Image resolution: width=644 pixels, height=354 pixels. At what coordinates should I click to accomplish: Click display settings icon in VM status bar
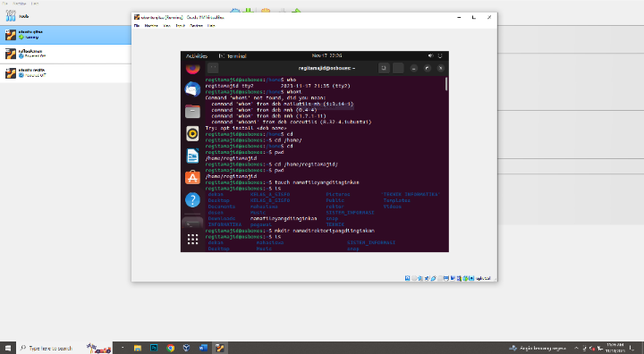[446, 278]
